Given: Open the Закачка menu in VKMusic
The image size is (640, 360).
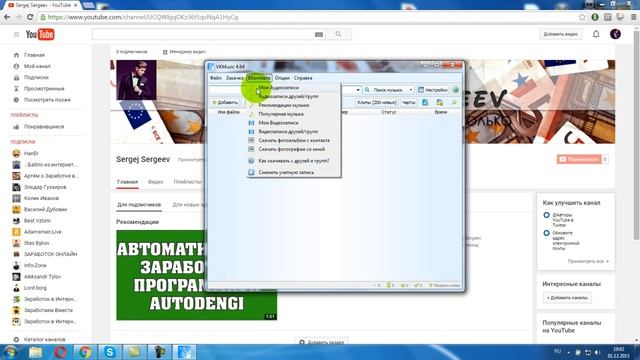Looking at the screenshot, I should 235,78.
